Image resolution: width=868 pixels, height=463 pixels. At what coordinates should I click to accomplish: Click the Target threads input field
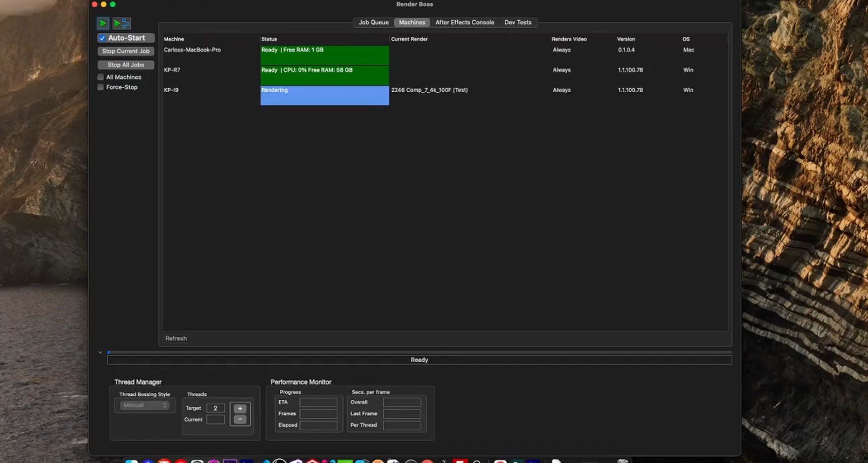(216, 408)
